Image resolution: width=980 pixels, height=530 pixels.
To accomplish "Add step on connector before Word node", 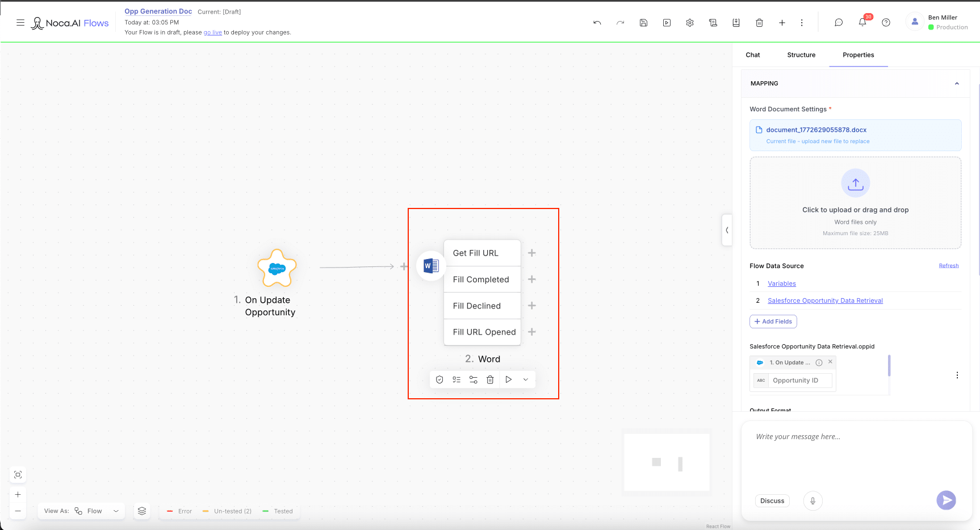I will coord(404,266).
